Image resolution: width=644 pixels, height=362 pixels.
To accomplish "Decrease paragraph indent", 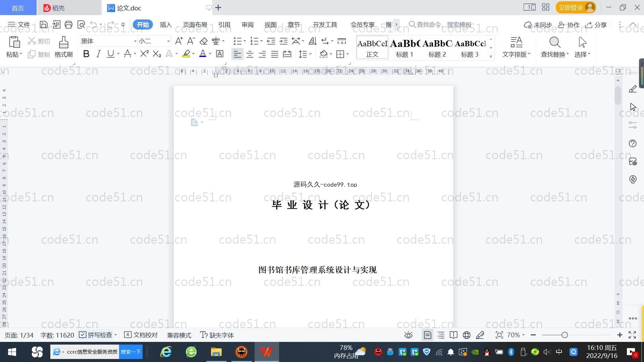I will point(271,41).
